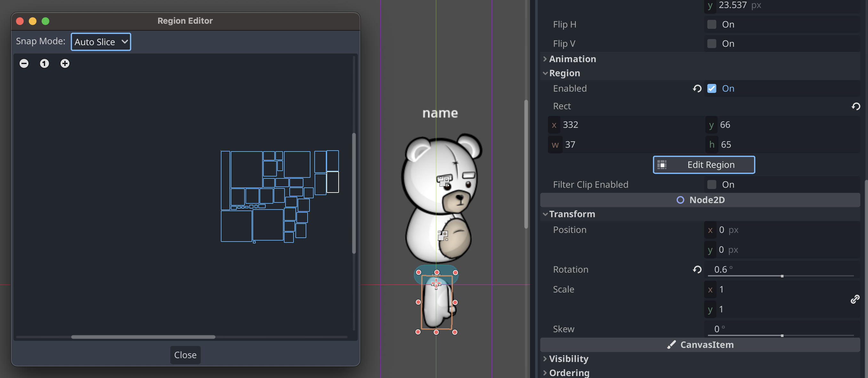Expand the Animation section
The image size is (868, 378).
pyautogui.click(x=545, y=59)
